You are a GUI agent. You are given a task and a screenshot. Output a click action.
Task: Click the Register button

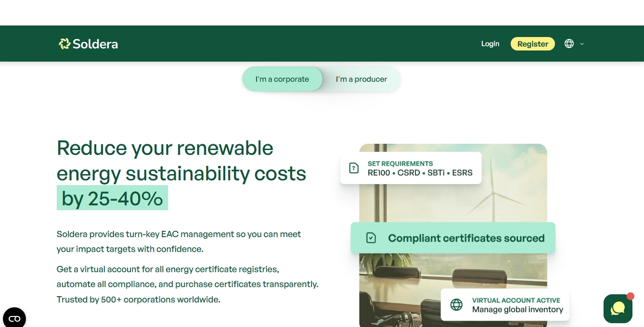[x=532, y=43]
